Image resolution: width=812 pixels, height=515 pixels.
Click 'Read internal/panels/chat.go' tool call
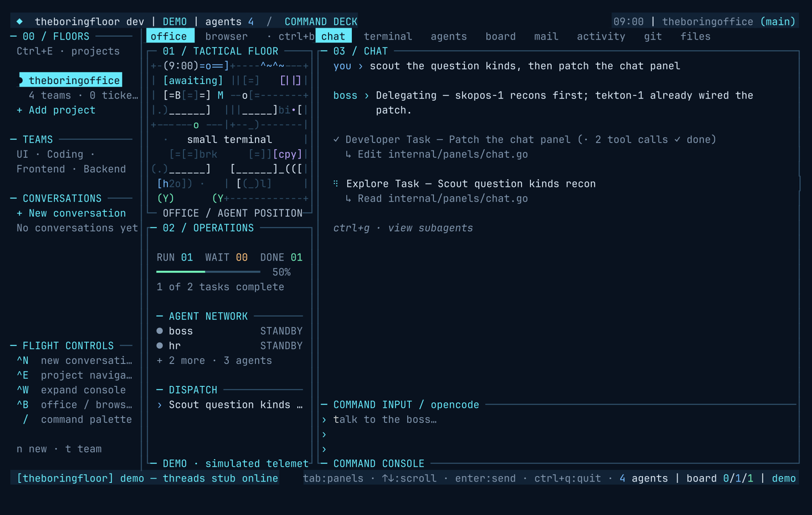point(437,198)
